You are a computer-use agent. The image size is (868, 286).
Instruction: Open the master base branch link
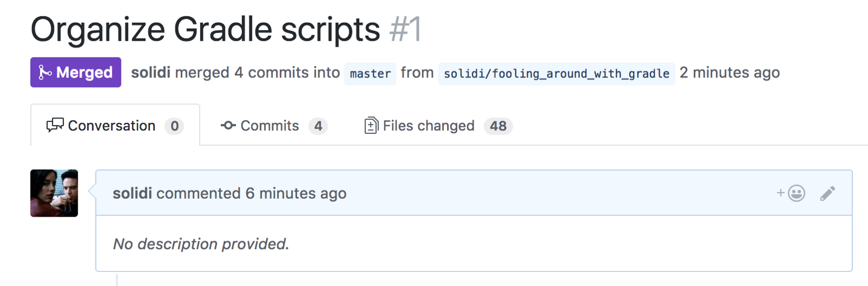370,74
